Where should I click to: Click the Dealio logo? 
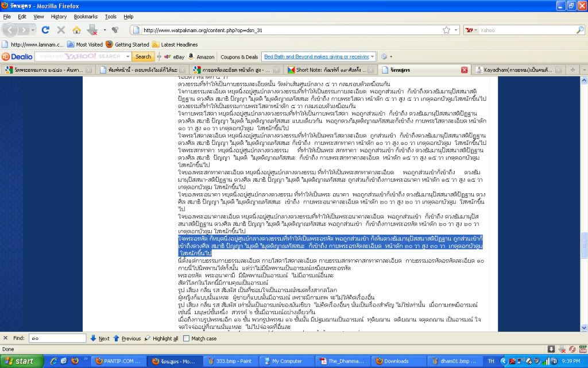click(x=17, y=56)
